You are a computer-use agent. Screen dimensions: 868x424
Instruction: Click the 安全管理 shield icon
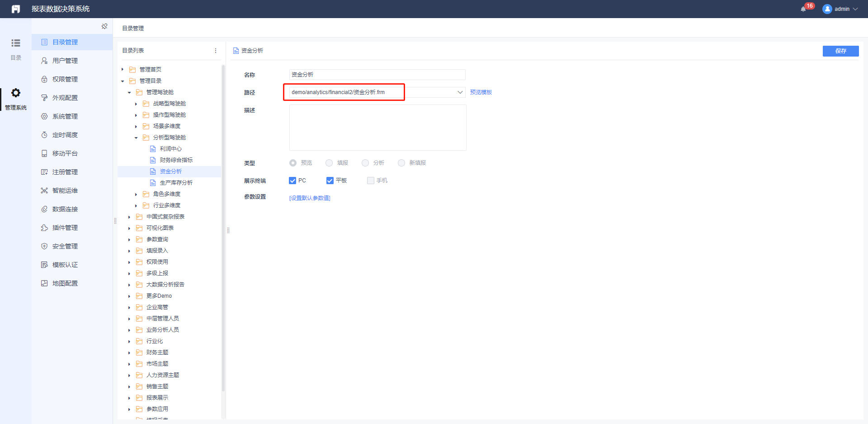click(x=44, y=246)
